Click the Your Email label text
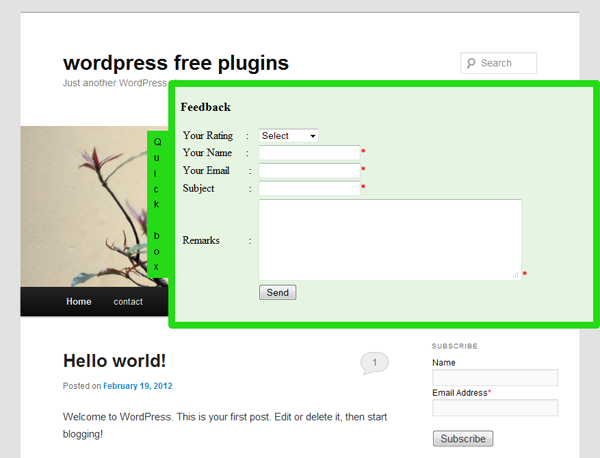The height and width of the screenshot is (458, 600). tap(206, 170)
